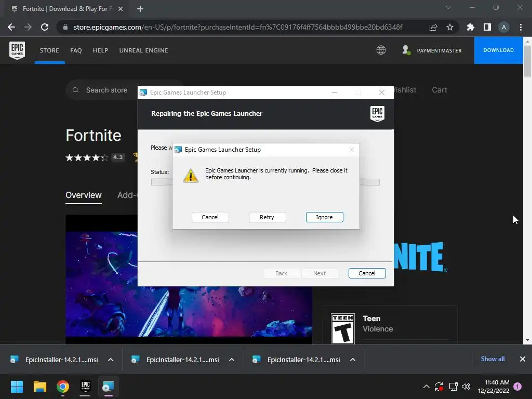This screenshot has height=399, width=532.
Task: Click Ignore in the setup warning dialog
Action: point(324,217)
